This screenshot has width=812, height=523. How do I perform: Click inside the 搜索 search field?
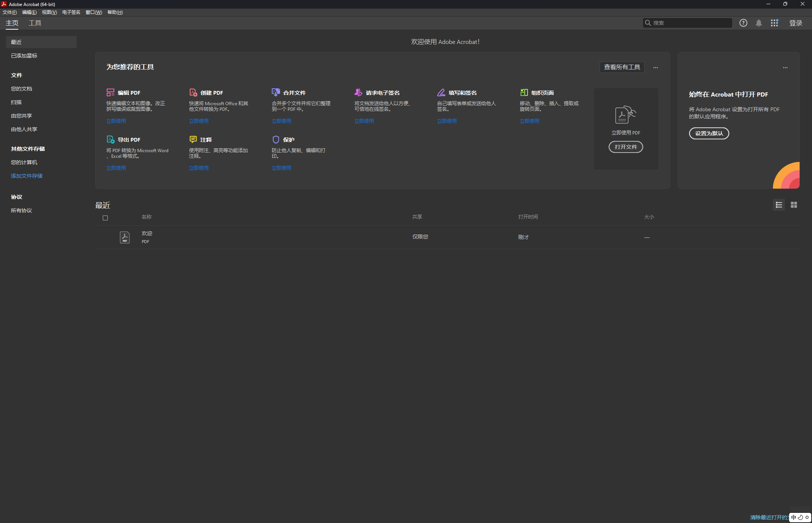tap(687, 23)
